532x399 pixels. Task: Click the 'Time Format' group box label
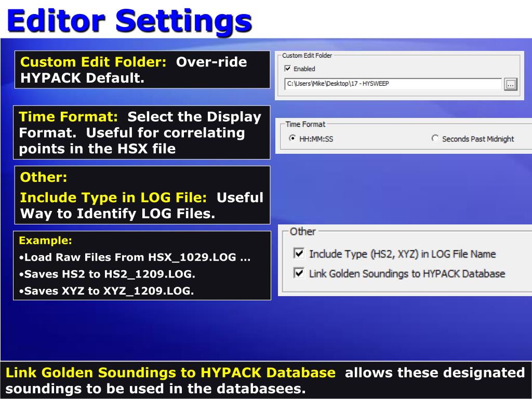tap(305, 124)
